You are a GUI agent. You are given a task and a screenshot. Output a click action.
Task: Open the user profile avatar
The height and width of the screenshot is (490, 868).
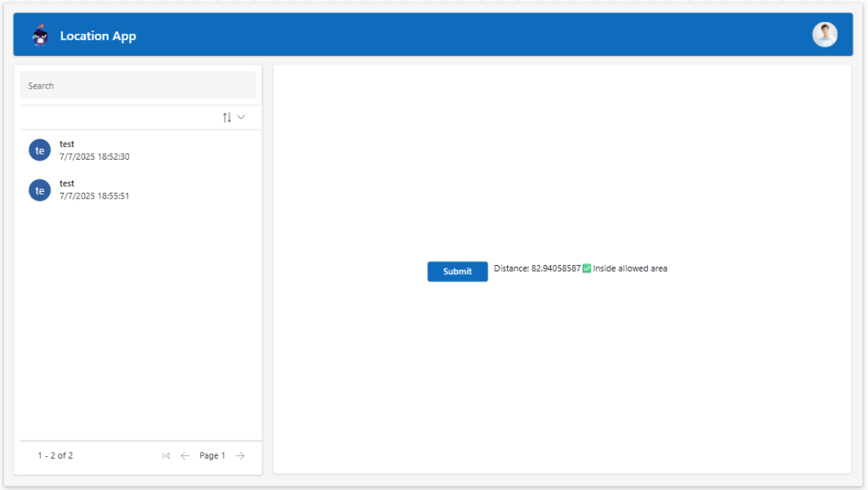[x=824, y=35]
